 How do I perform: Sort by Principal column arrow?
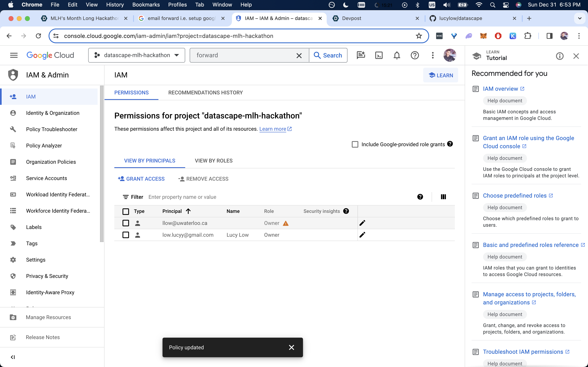click(188, 211)
